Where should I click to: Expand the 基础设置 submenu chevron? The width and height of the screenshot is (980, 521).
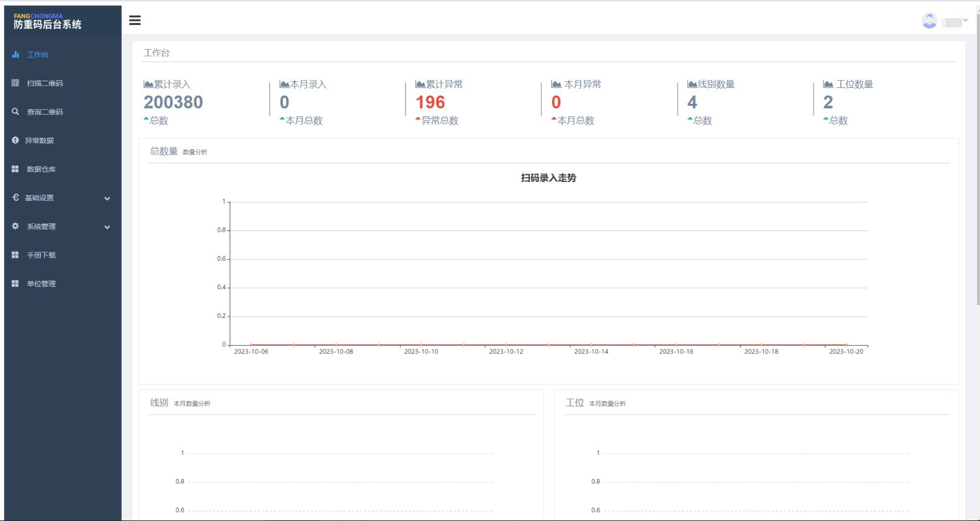[107, 198]
